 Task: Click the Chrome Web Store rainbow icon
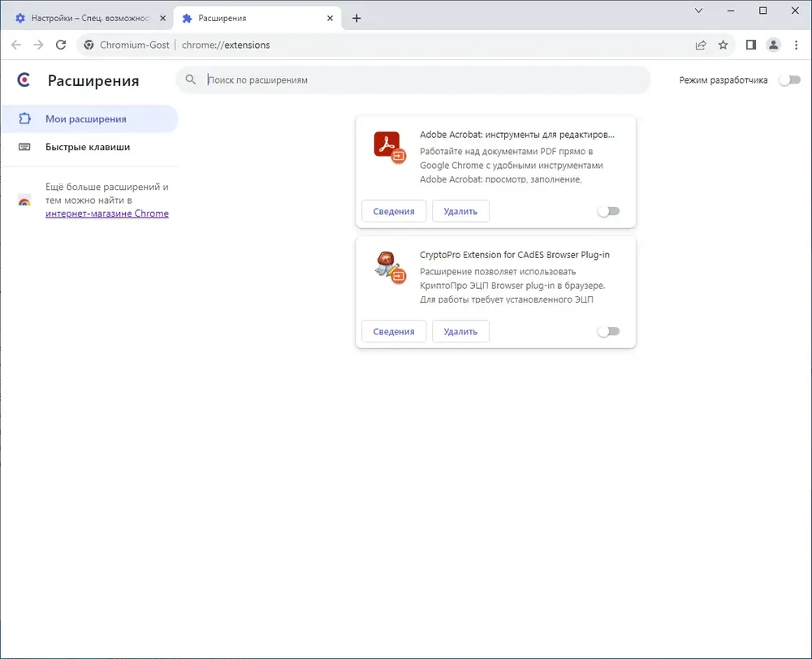tap(24, 200)
